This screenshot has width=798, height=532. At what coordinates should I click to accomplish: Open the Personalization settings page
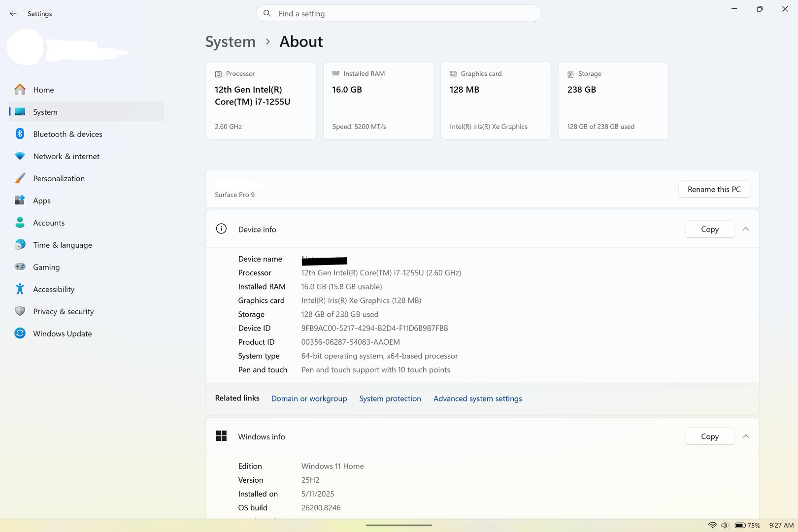(x=86, y=178)
